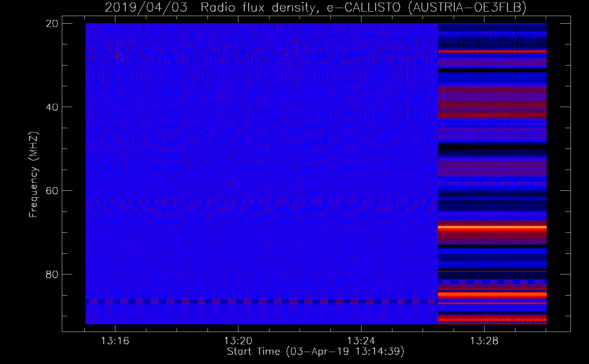Click the frequency tick label '80'
Viewport: 589px width, 364px height.
coord(52,274)
